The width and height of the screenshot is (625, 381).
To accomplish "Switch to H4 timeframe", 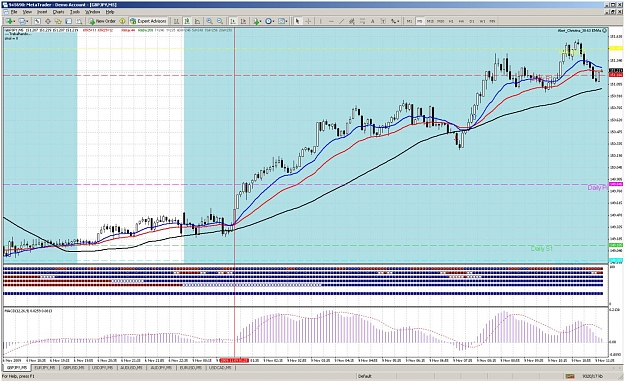I will click(x=462, y=21).
